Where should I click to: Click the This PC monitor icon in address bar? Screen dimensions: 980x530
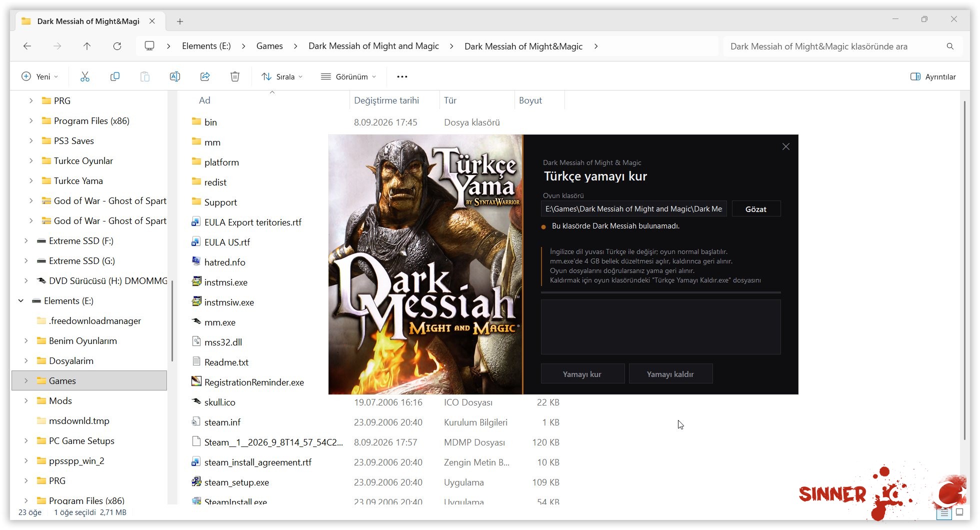[149, 46]
